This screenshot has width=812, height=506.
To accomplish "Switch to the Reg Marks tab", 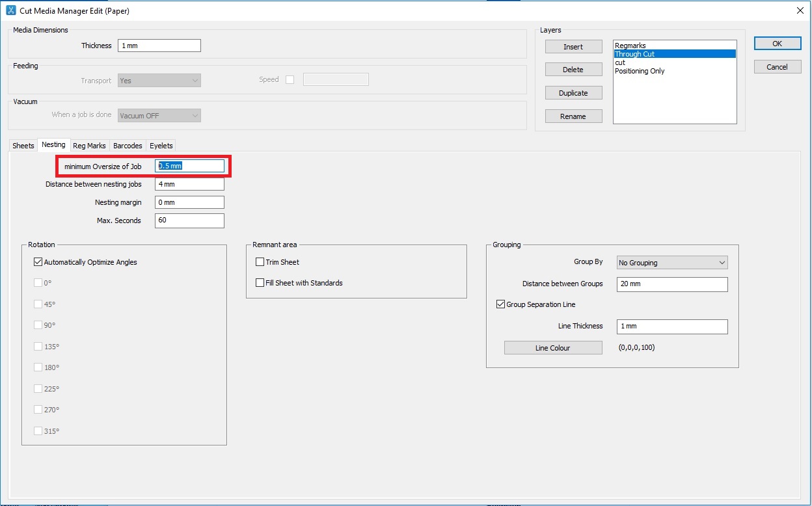I will point(89,146).
